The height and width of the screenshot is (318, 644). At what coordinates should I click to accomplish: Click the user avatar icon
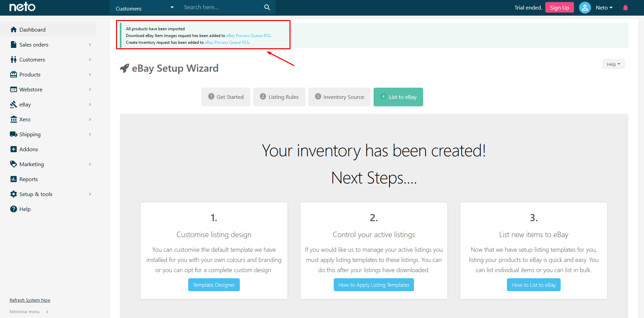click(585, 7)
